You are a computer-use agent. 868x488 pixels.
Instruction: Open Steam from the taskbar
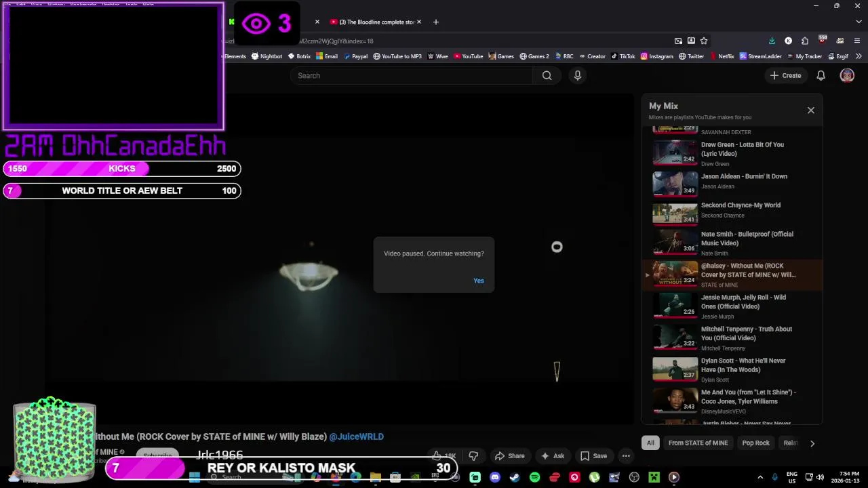pyautogui.click(x=515, y=477)
